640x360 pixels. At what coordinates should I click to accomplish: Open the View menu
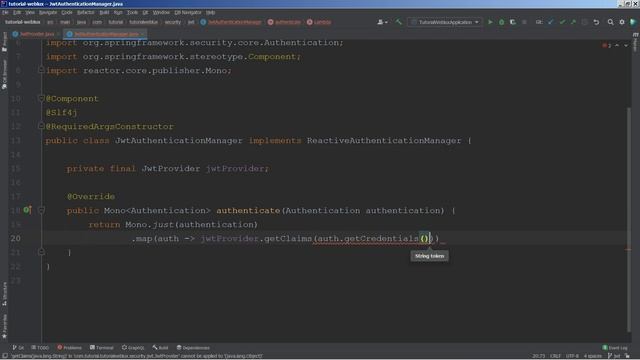point(30,13)
